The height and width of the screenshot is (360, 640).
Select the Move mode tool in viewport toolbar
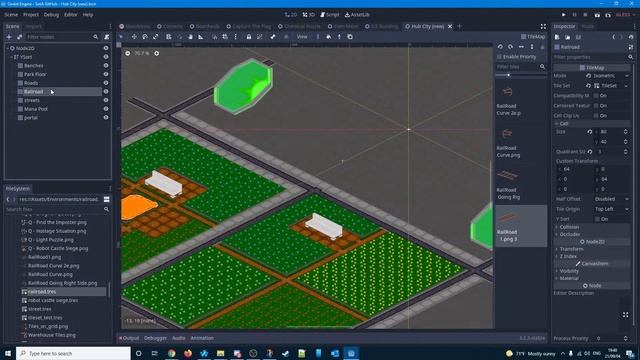(x=134, y=37)
